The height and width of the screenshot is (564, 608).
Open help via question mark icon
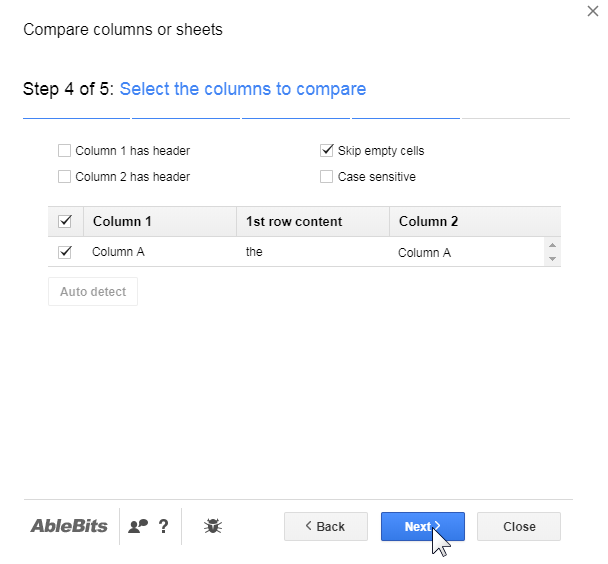163,526
